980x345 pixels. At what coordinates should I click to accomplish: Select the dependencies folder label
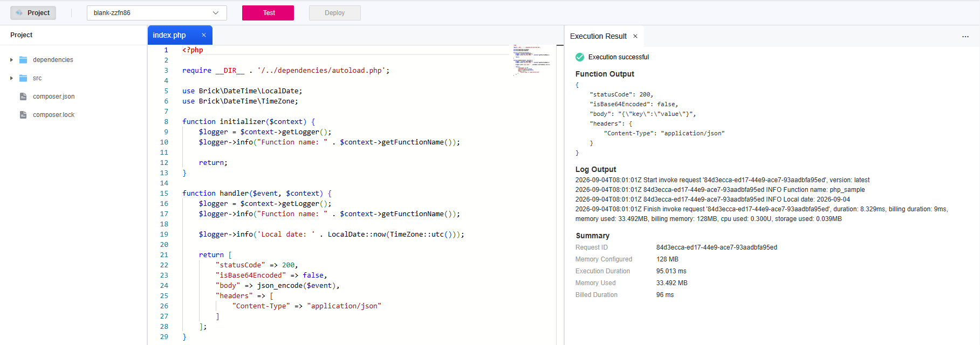click(53, 60)
